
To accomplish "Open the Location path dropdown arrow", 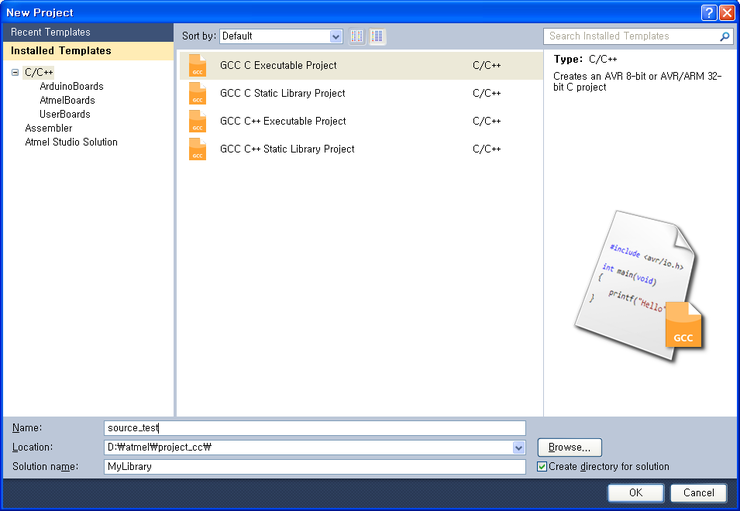I will pos(518,447).
